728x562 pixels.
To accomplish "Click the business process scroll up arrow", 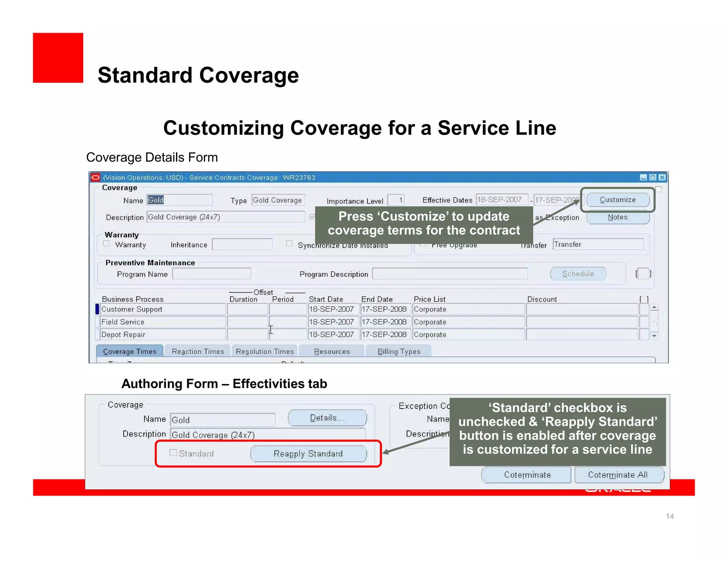I will (654, 307).
